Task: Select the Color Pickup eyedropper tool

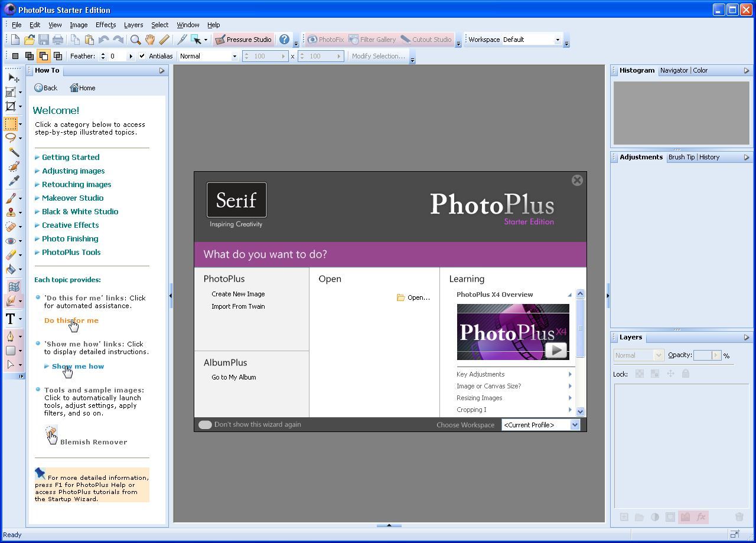Action: [13, 181]
